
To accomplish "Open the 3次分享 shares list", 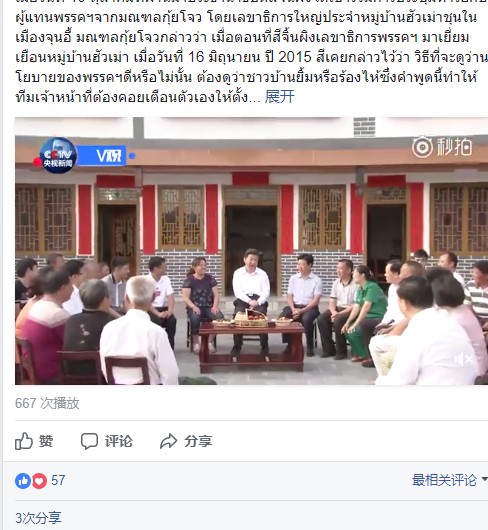I will click(38, 517).
